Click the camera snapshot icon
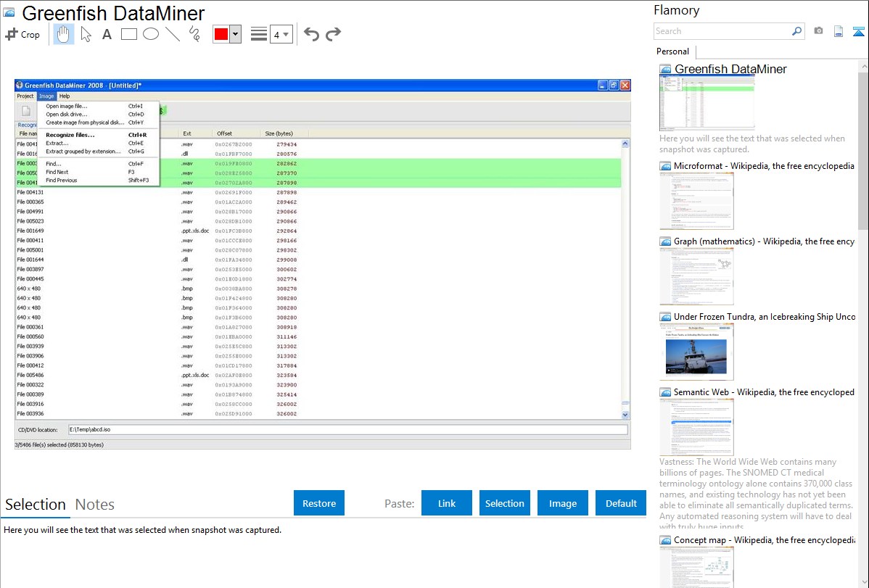The height and width of the screenshot is (588, 869). (x=818, y=31)
